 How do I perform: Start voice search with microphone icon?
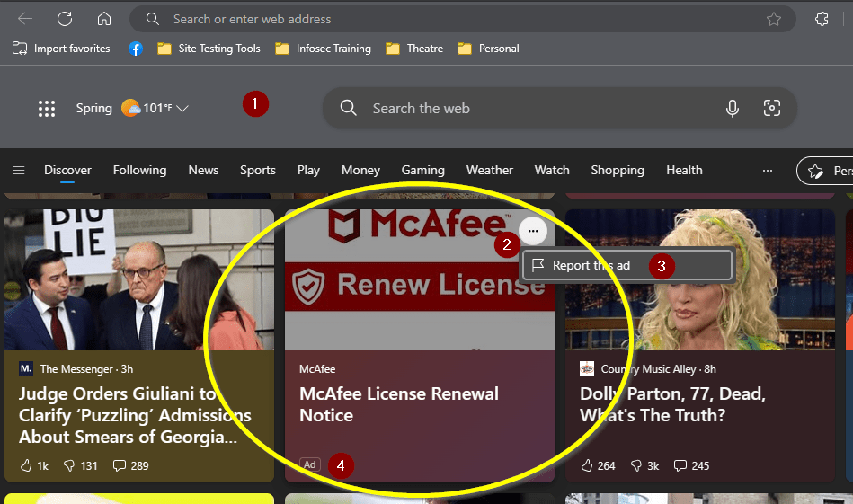733,109
